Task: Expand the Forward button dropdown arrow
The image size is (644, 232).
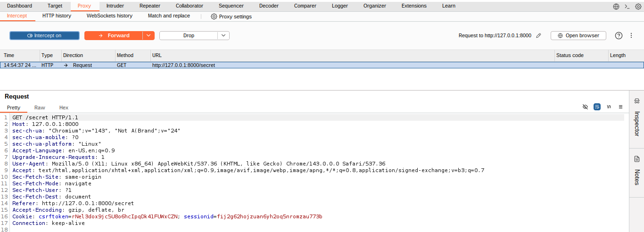Action: (149, 36)
